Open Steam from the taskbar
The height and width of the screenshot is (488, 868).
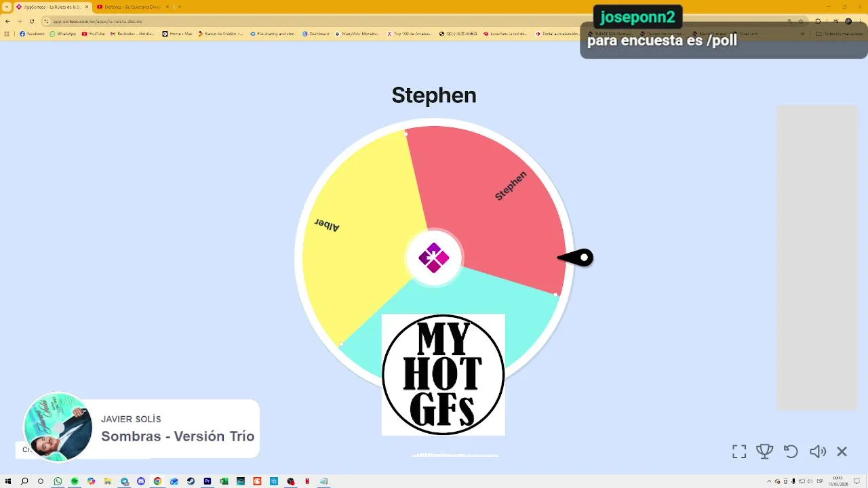tap(191, 481)
